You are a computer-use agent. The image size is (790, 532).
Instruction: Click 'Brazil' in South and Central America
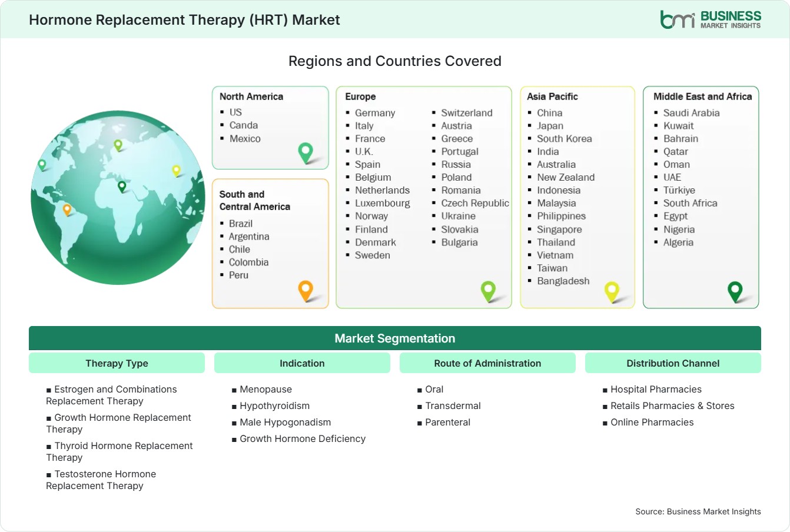click(x=241, y=224)
